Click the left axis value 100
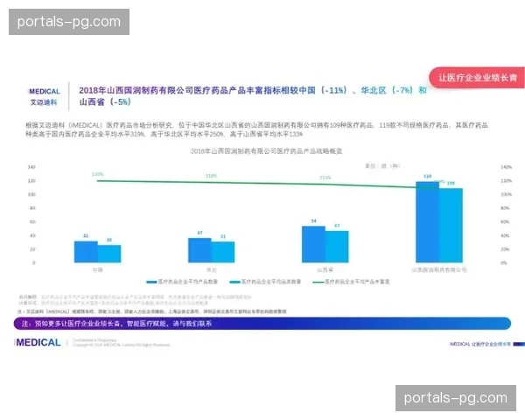525x420 pixels. [31, 194]
